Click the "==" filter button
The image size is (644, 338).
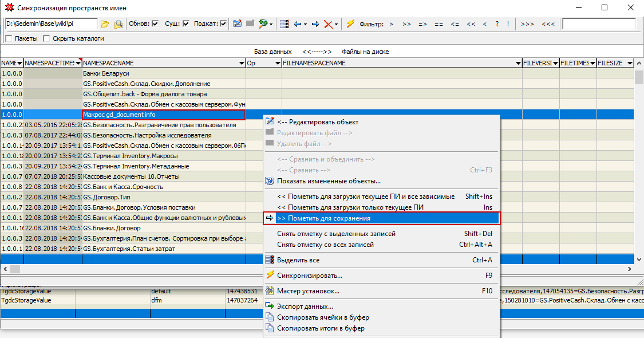point(438,24)
